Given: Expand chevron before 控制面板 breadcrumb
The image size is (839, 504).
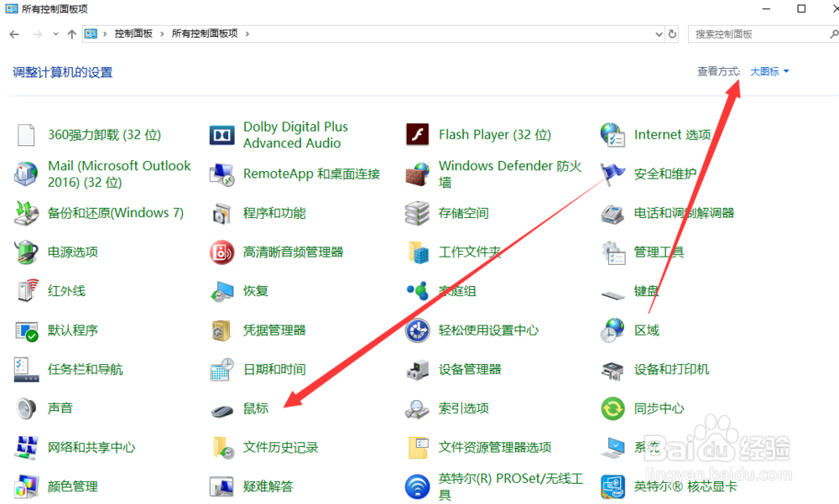Looking at the screenshot, I should click(105, 34).
